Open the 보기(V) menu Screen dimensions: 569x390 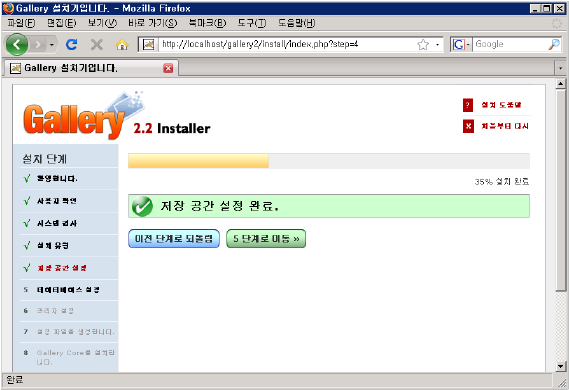(102, 23)
